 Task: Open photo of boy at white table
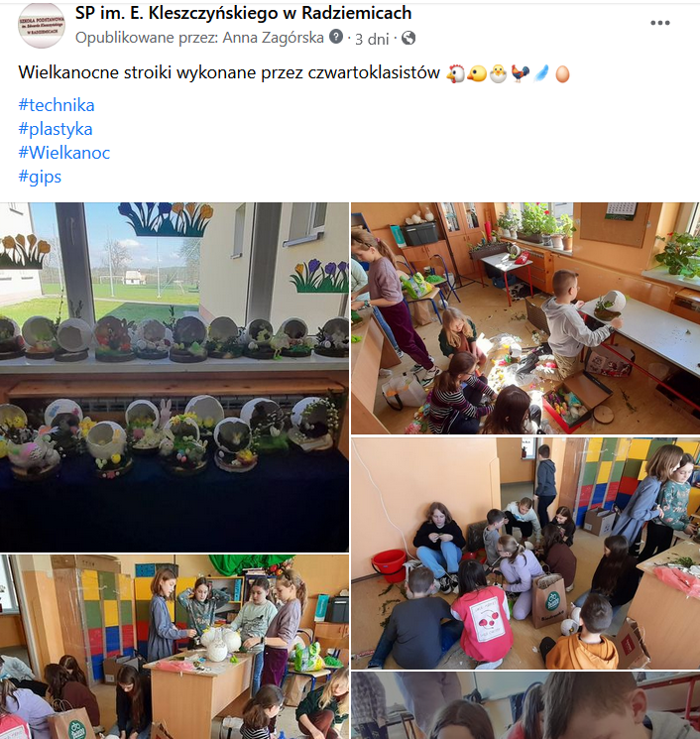(x=525, y=318)
